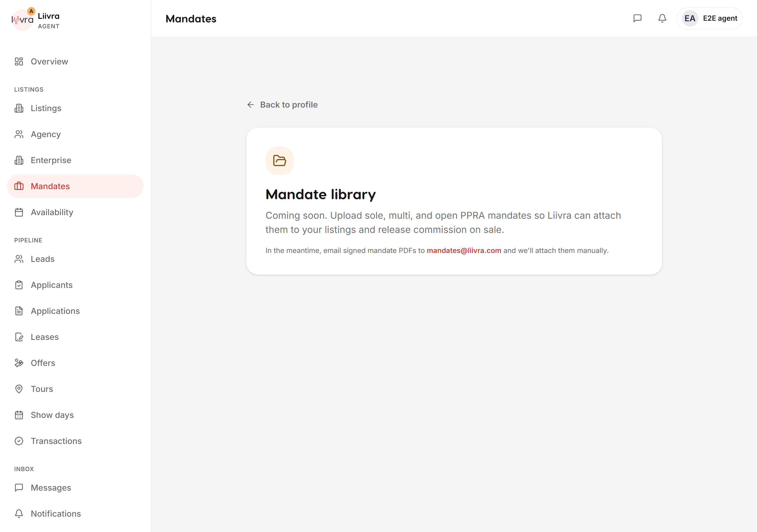Viewport: 757px width, 532px height.
Task: Click the LISTINGS section label
Action: tap(29, 90)
